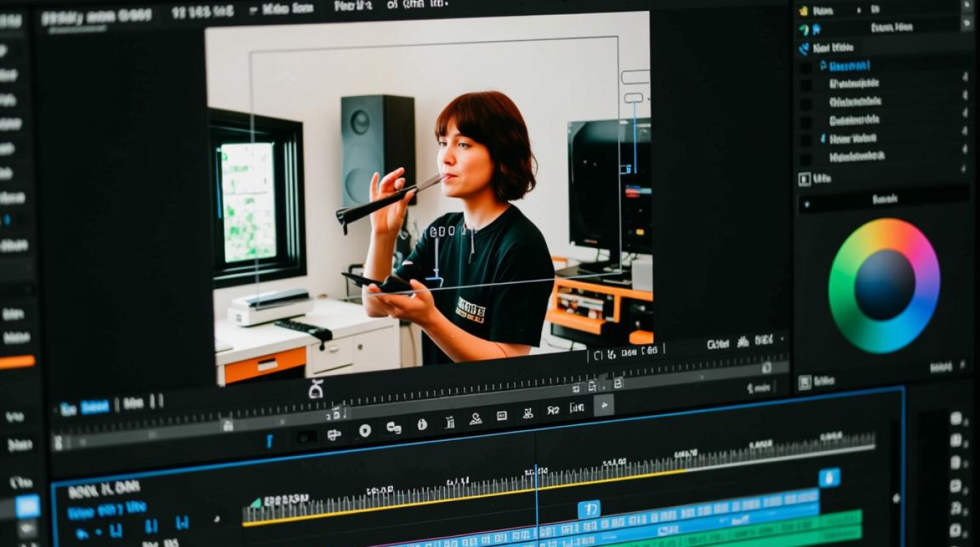The width and height of the screenshot is (980, 547).
Task: Click the dark center disc of the color wheel
Action: point(884,285)
